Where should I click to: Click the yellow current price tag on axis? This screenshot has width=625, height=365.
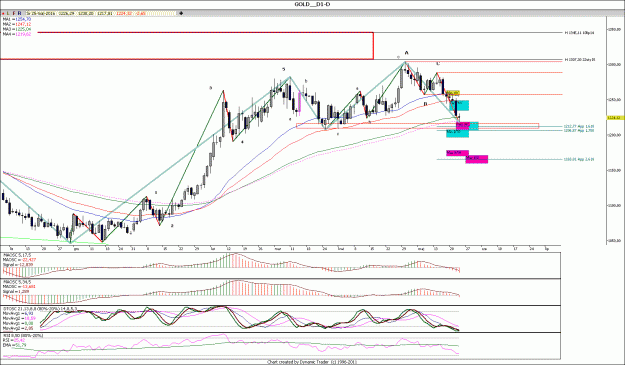pyautogui.click(x=615, y=118)
